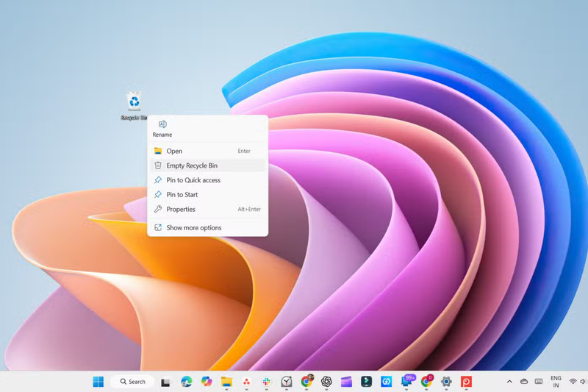Screen dimensions: 588x392
Task: Open Wi-Fi network quick settings
Action: 573,382
